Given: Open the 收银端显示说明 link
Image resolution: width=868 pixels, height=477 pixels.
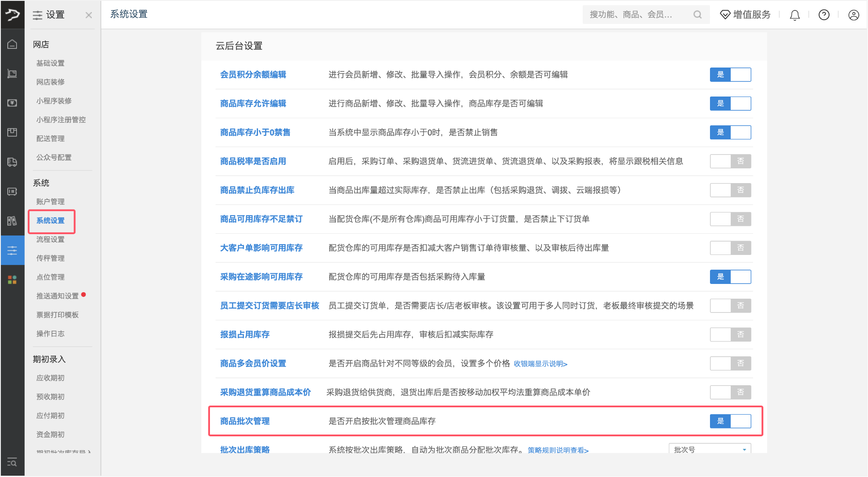Looking at the screenshot, I should point(540,364).
